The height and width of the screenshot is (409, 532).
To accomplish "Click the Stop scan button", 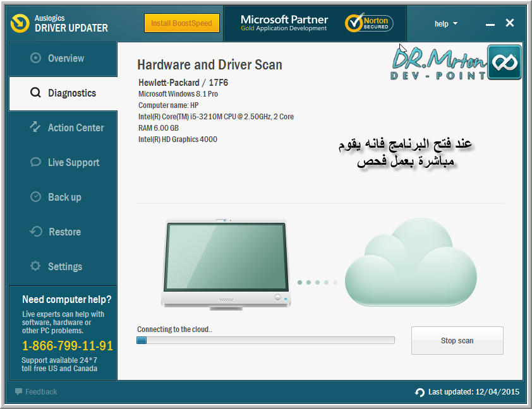I will pos(457,341).
